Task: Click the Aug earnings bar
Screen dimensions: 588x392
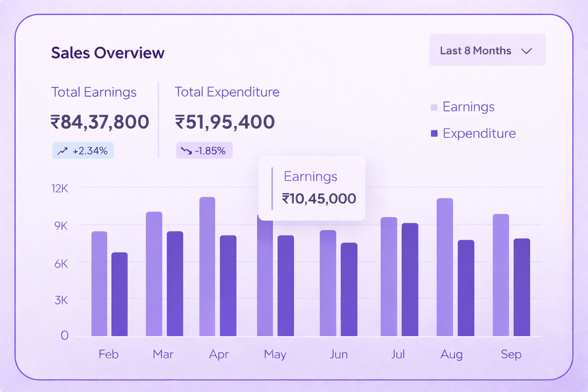Action: point(444,267)
